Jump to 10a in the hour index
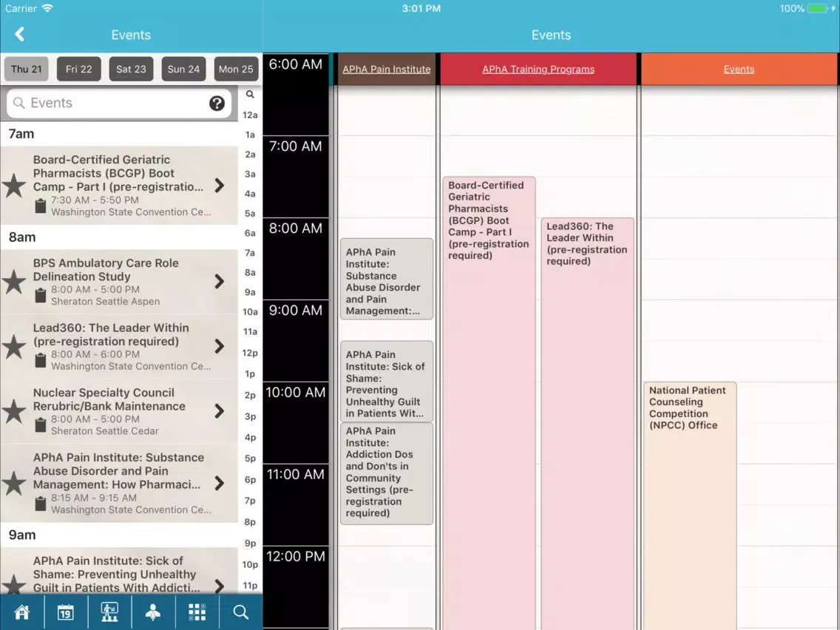The image size is (840, 630). click(250, 312)
